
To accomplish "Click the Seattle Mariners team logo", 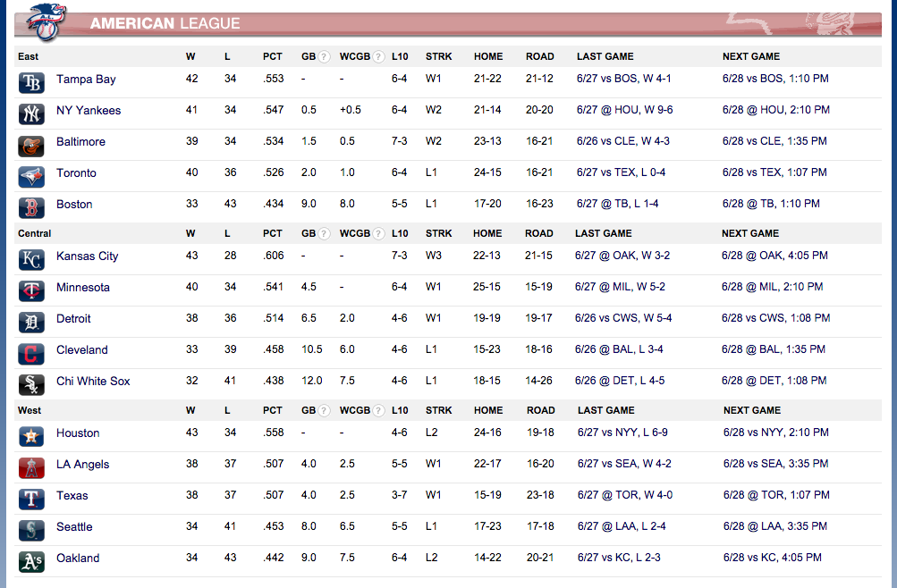I will 31,531.
